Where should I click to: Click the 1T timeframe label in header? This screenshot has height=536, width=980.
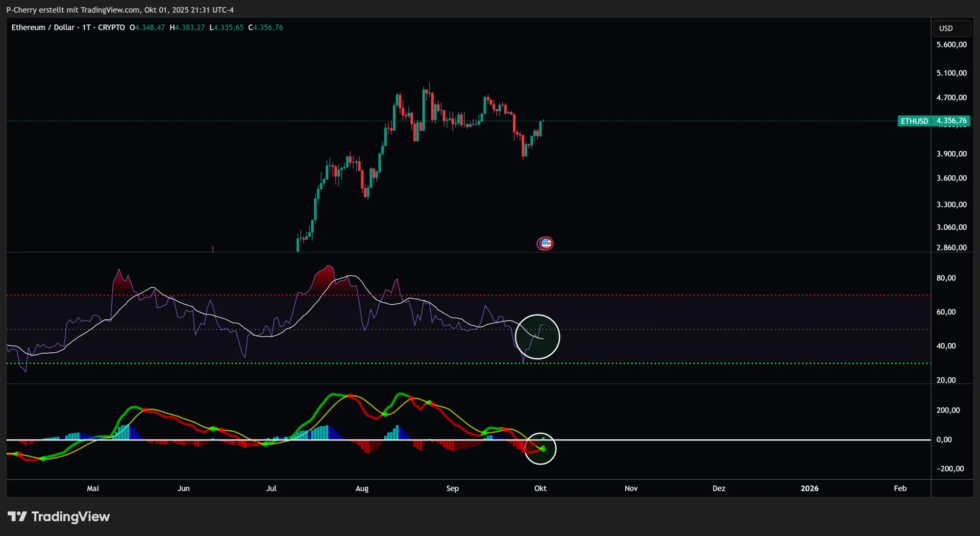[86, 27]
